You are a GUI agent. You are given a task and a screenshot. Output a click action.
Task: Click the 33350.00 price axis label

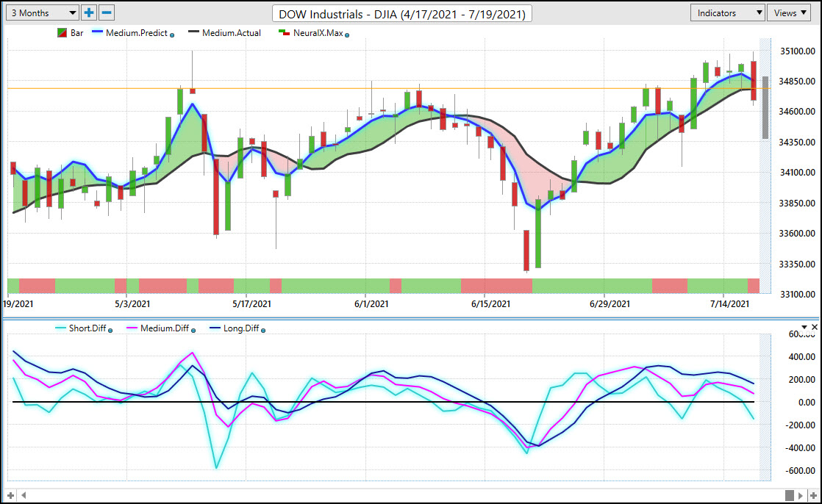797,264
